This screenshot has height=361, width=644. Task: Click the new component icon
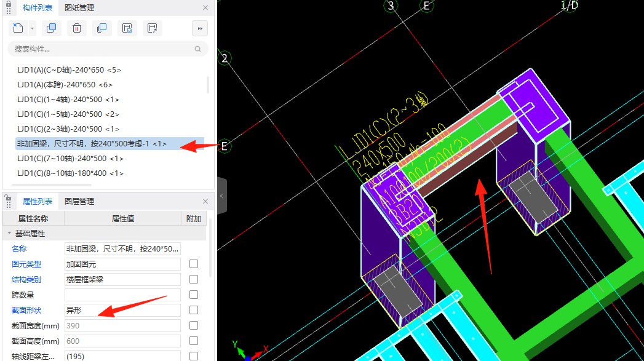click(18, 28)
